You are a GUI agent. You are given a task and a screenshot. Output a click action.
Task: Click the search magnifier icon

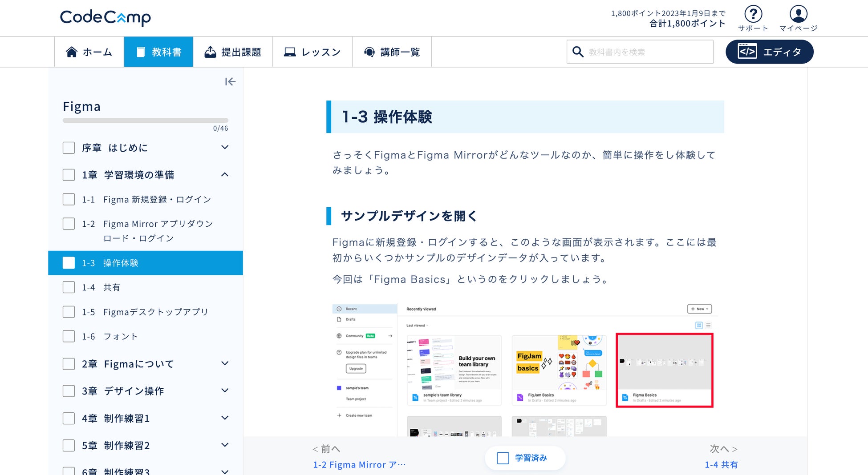(578, 52)
